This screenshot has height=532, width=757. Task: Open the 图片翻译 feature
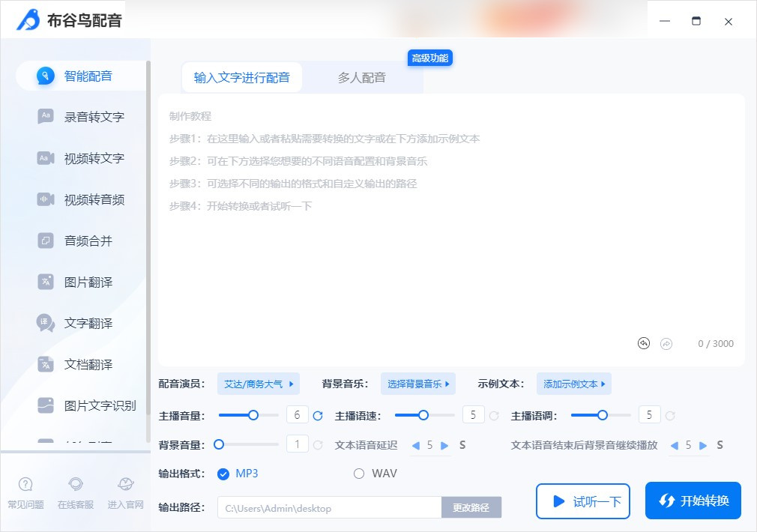click(x=90, y=282)
